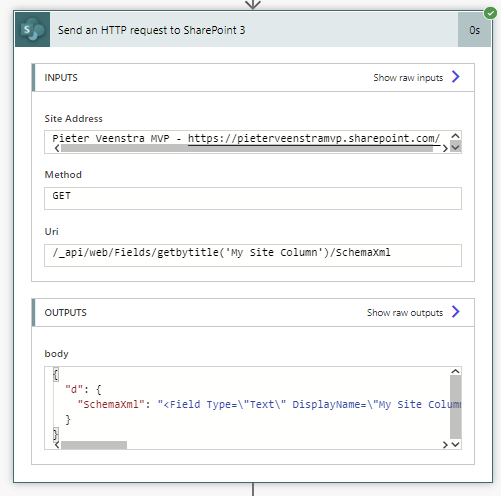The height and width of the screenshot is (496, 501).
Task: Click the body label
Action: [56, 354]
